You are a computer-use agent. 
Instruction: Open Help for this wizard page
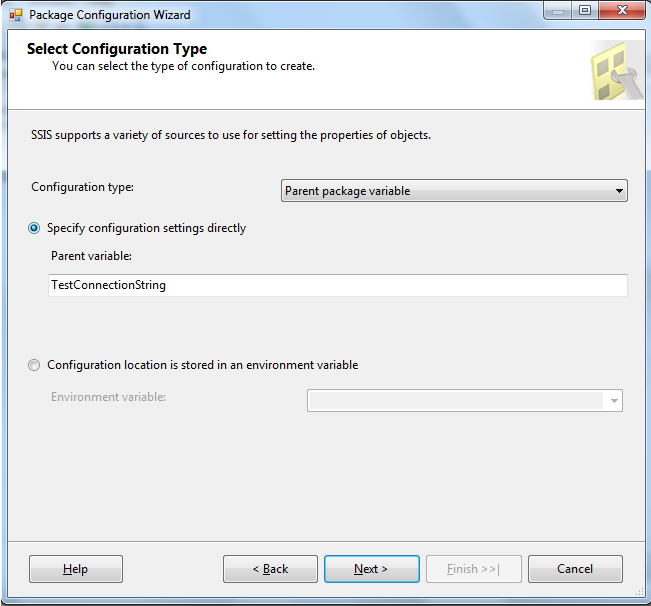click(x=76, y=569)
